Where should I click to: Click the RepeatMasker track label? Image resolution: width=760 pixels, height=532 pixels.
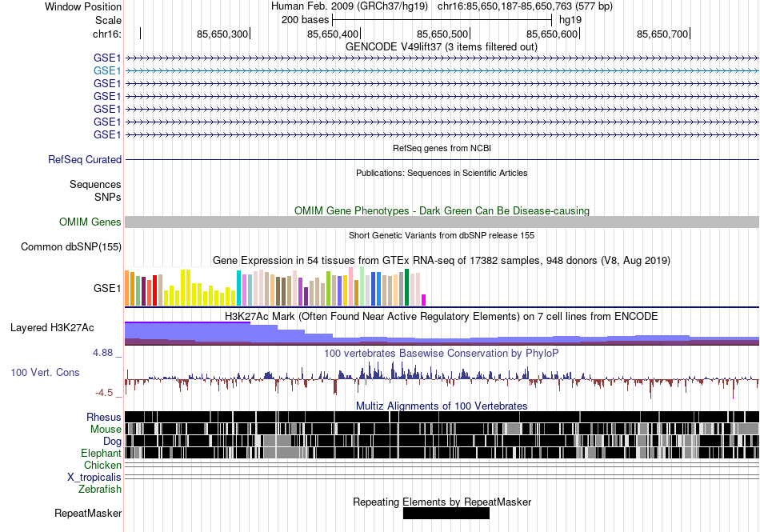pyautogui.click(x=88, y=513)
